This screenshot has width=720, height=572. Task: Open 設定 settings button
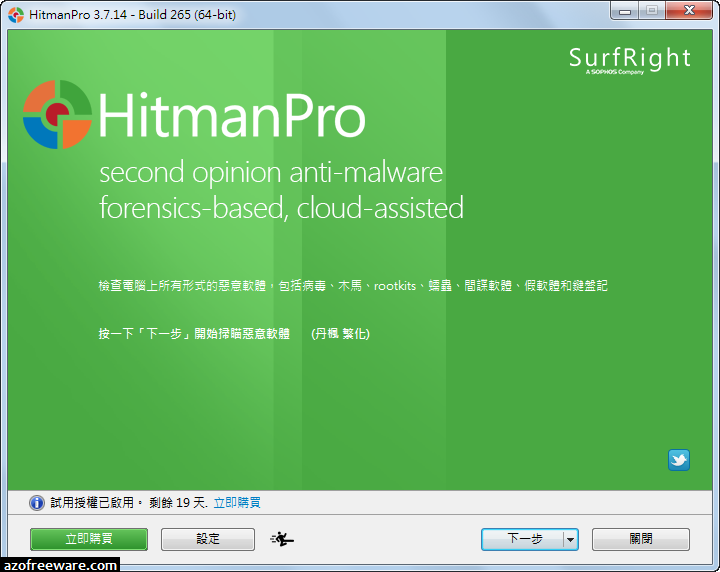(x=208, y=539)
